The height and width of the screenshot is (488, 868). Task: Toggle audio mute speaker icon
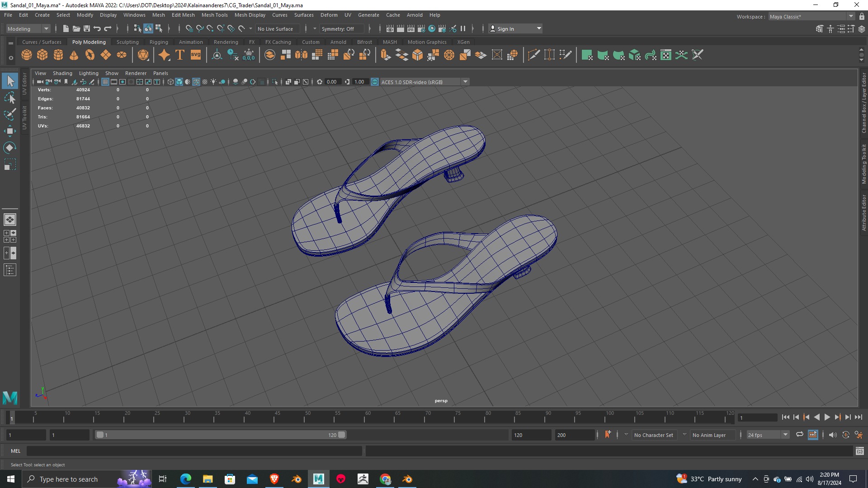pyautogui.click(x=833, y=435)
